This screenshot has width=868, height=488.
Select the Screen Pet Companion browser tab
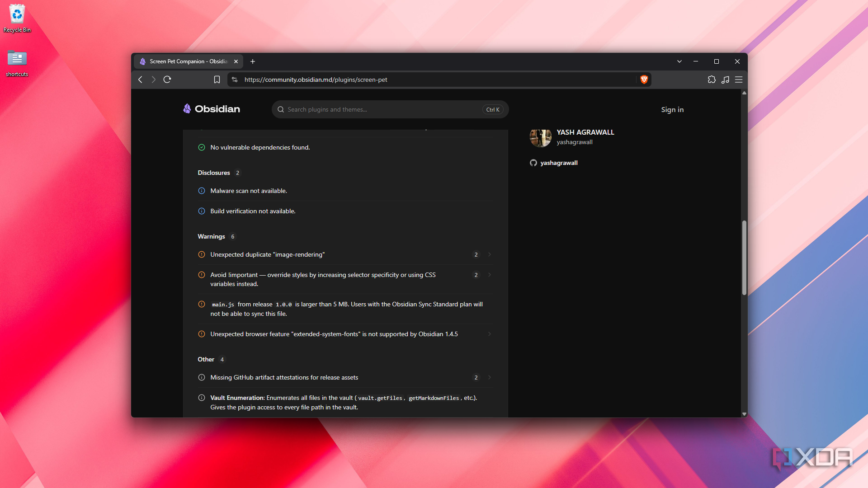point(189,61)
